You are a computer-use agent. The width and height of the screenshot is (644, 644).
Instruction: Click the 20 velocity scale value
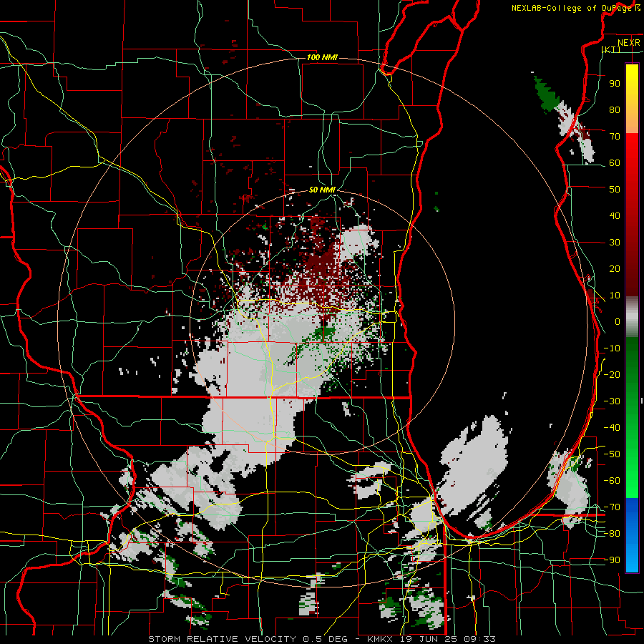coord(615,269)
